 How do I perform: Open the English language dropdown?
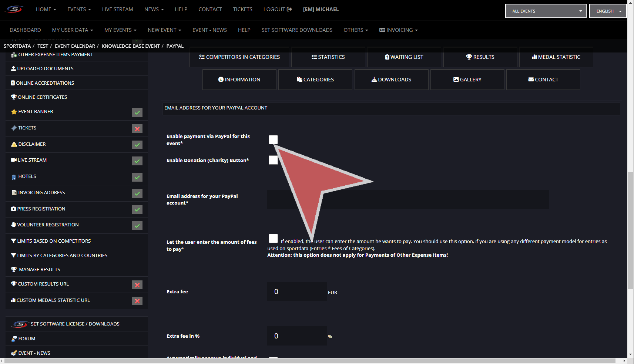click(608, 11)
